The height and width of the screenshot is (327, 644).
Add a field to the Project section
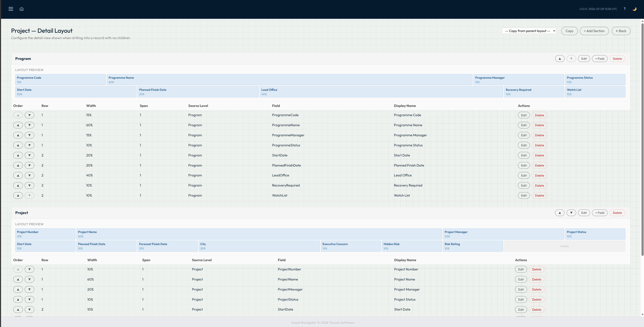click(599, 213)
